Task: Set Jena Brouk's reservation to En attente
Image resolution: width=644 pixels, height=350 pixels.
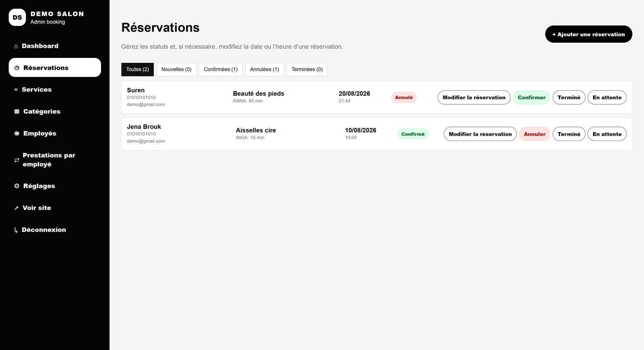Action: [607, 134]
